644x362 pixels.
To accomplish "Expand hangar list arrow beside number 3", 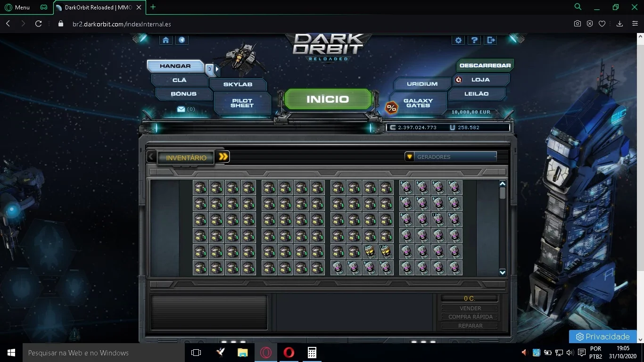I will pyautogui.click(x=217, y=69).
